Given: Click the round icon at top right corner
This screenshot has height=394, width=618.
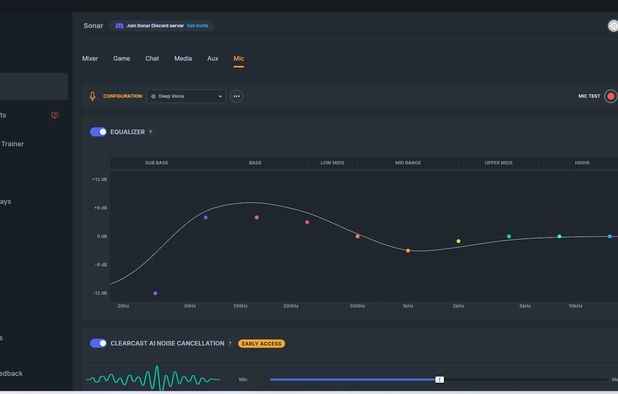Looking at the screenshot, I should pos(613,26).
